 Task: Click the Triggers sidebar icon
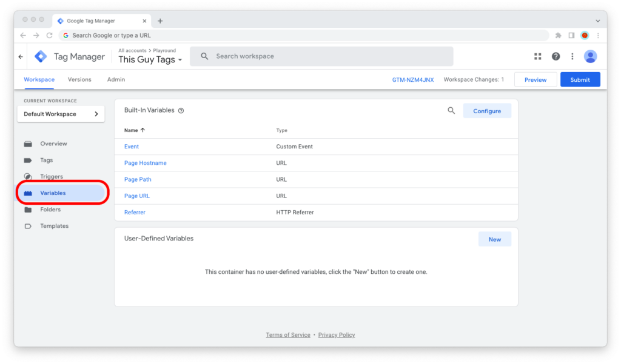pyautogui.click(x=28, y=176)
